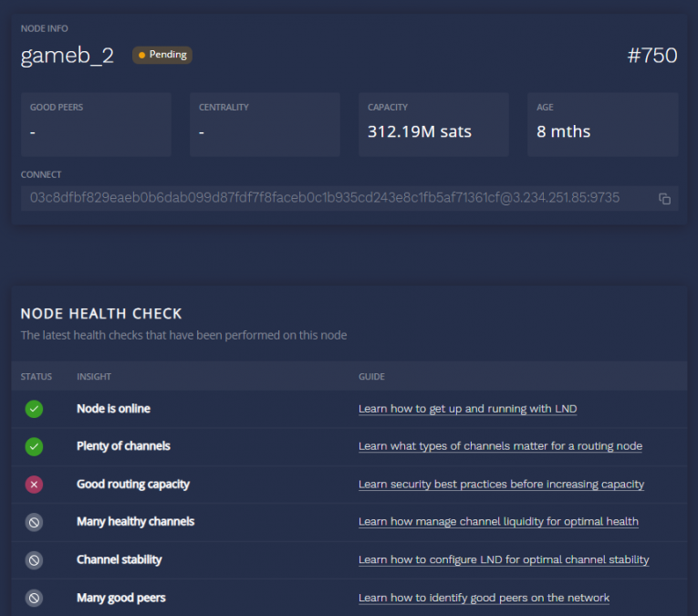This screenshot has width=698, height=616.
Task: Click the NODE HEALTH CHECK heading
Action: [101, 314]
